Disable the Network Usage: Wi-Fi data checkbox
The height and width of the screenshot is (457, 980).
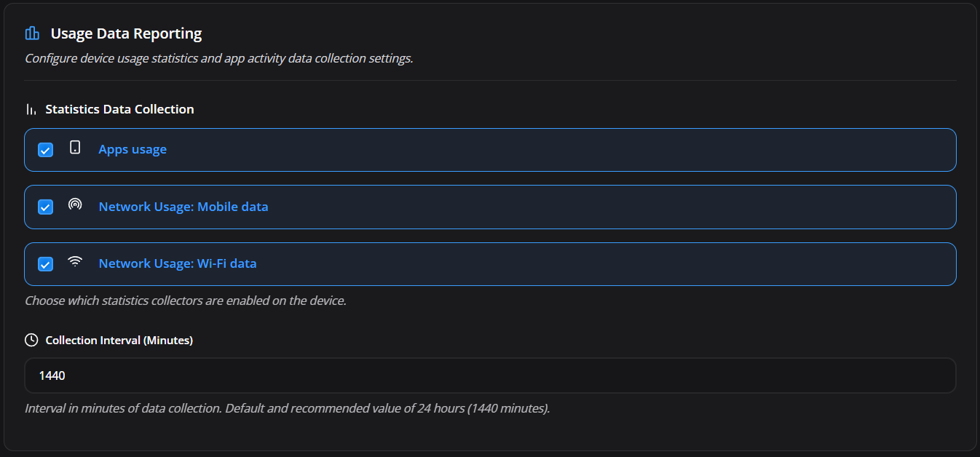click(x=45, y=264)
